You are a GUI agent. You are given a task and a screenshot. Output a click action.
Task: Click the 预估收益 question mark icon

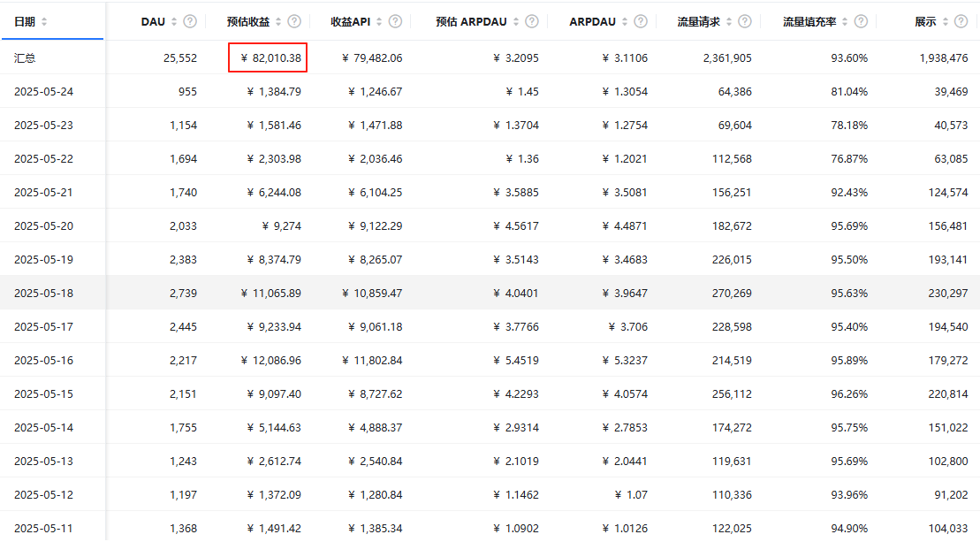294,21
